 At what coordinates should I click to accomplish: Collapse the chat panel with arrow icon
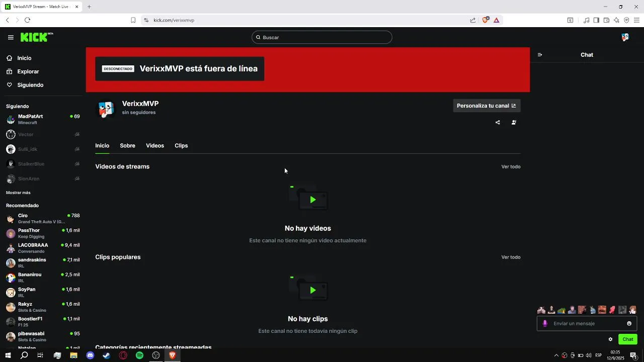(540, 55)
